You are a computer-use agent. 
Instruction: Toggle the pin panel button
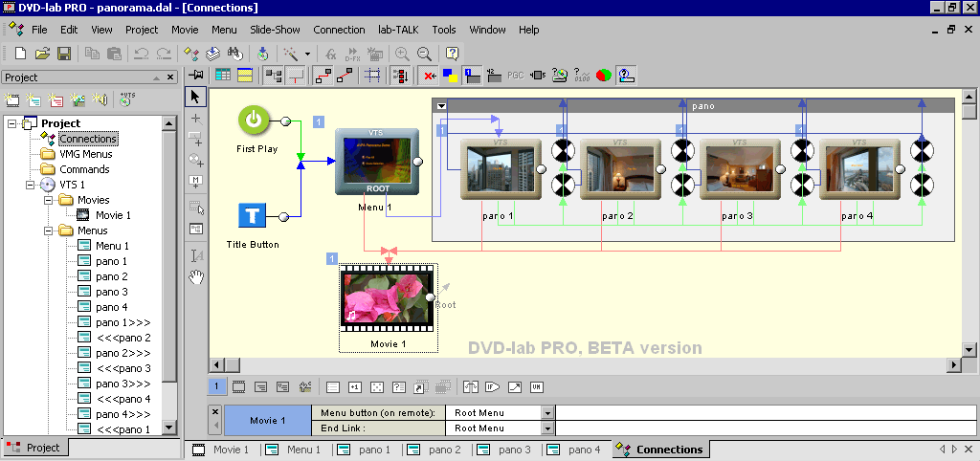coord(197,76)
